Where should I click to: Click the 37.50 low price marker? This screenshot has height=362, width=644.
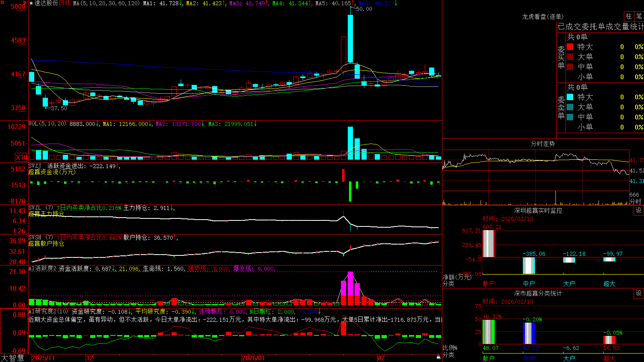coord(59,108)
